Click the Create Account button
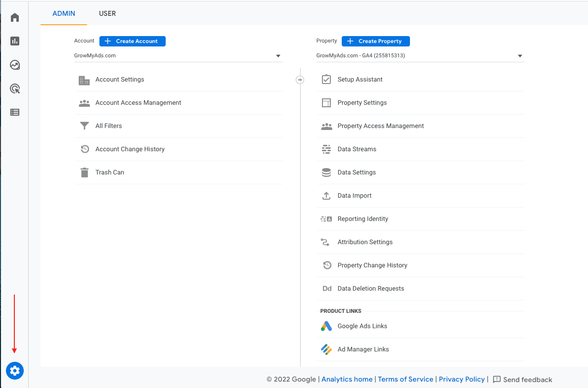This screenshot has width=588, height=388. [x=133, y=41]
